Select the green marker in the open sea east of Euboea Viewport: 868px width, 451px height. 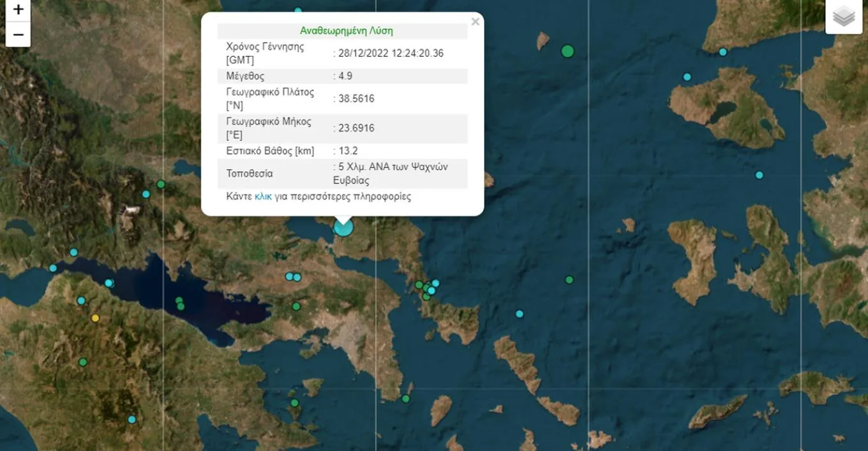click(569, 280)
